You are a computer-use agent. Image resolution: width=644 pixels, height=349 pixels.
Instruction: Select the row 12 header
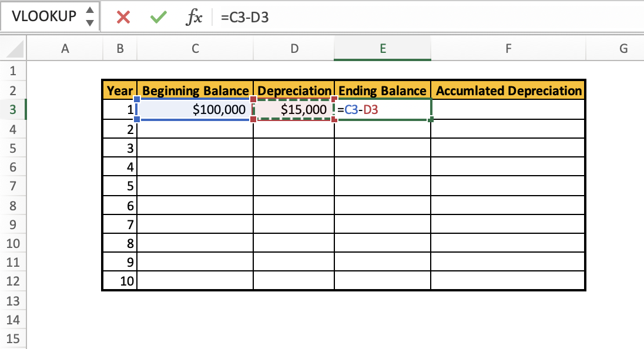pyautogui.click(x=13, y=281)
